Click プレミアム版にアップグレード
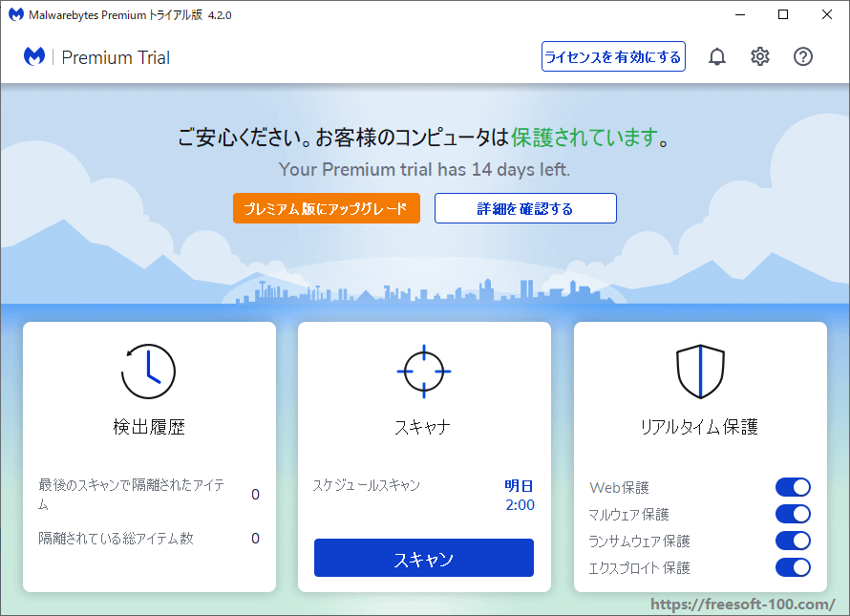Screen dimensions: 850x616 click(326, 208)
